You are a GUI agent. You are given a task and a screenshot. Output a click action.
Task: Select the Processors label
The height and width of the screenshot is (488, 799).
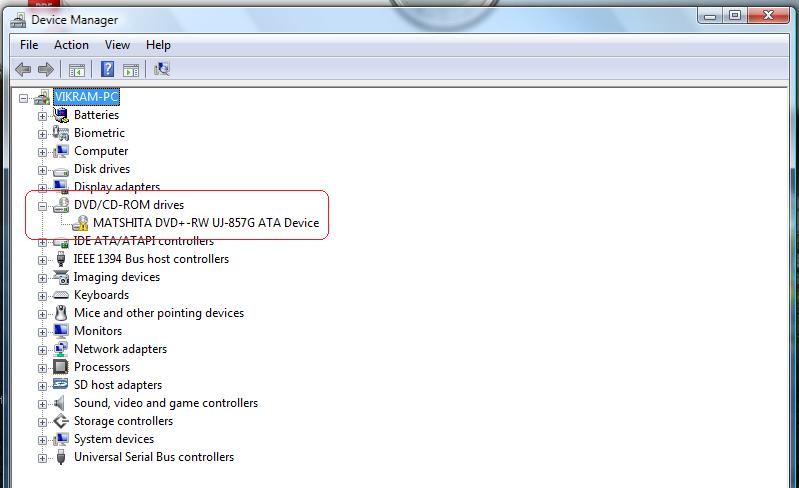[x=102, y=367]
